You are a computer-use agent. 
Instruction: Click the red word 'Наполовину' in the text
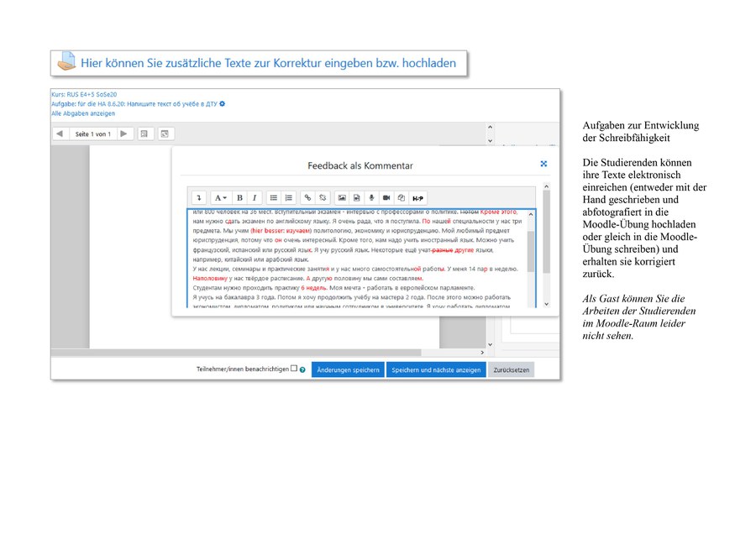(210, 278)
